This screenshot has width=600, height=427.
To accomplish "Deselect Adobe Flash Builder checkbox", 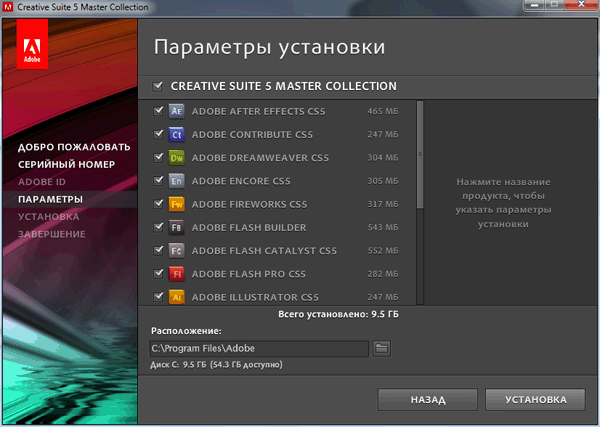I will tap(158, 227).
